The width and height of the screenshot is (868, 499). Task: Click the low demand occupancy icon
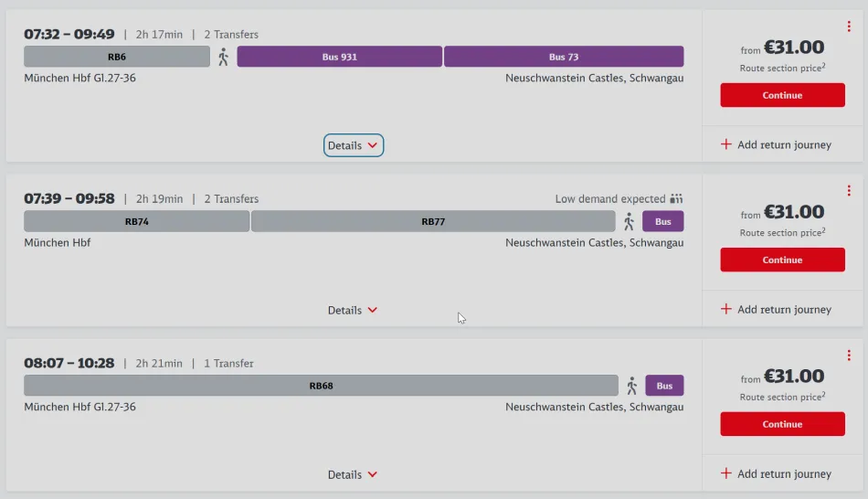click(676, 198)
